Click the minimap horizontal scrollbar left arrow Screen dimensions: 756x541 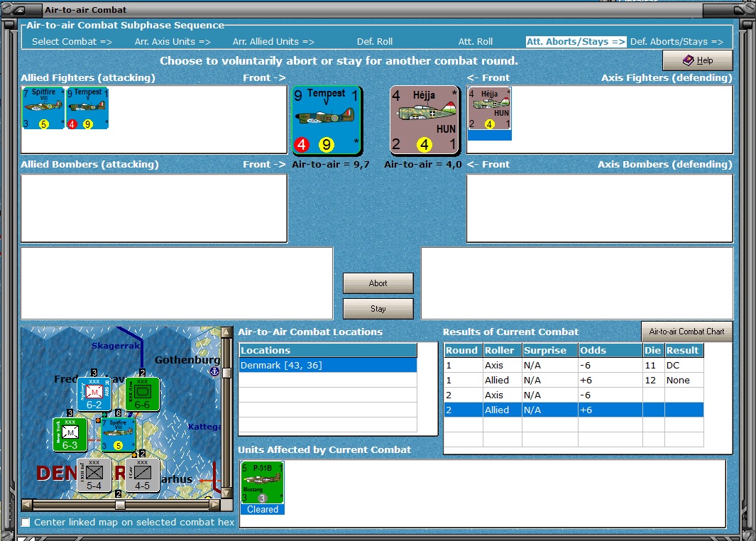27,505
